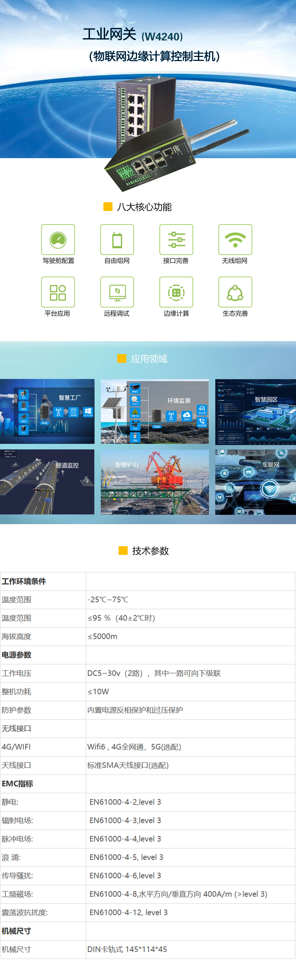Screen dimensions: 296x980
Task: Click the 自由组网 device icon
Action: (x=117, y=239)
